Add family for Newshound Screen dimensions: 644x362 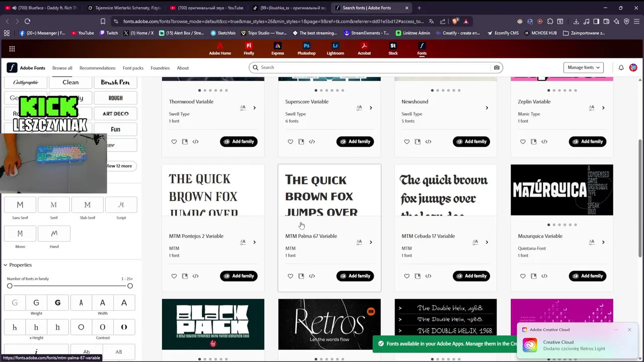point(471,142)
